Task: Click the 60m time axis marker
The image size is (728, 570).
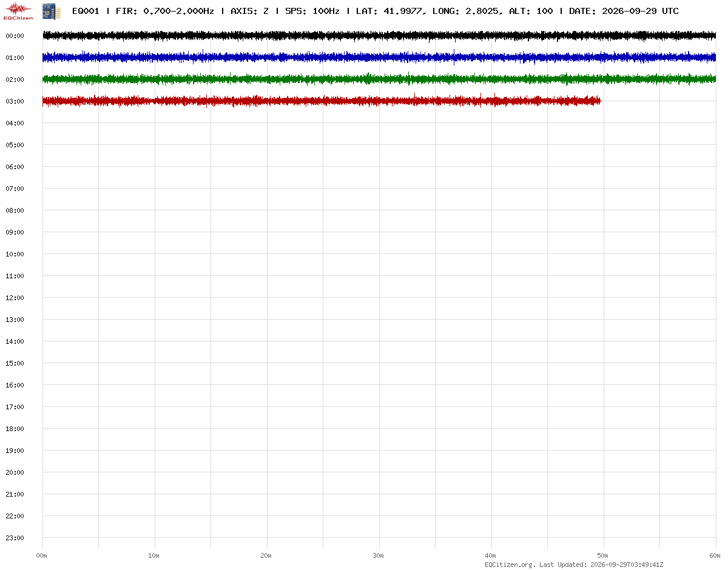Action: [x=715, y=555]
